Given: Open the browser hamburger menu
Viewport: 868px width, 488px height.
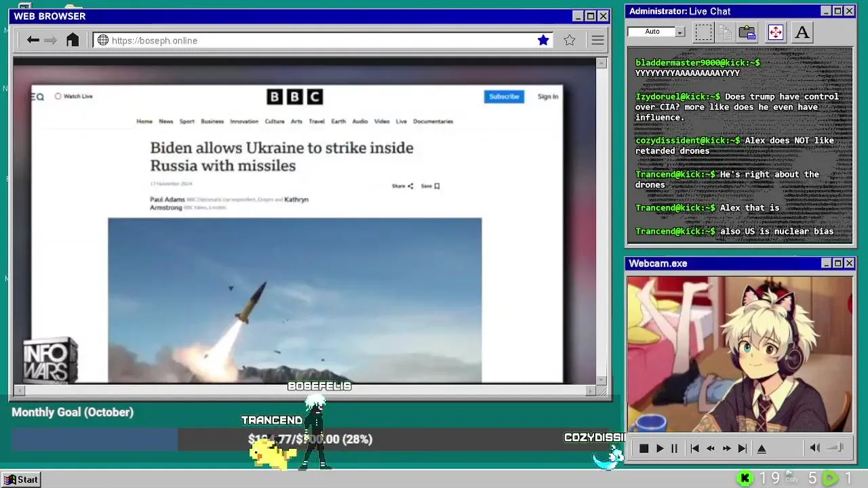Looking at the screenshot, I should [597, 41].
